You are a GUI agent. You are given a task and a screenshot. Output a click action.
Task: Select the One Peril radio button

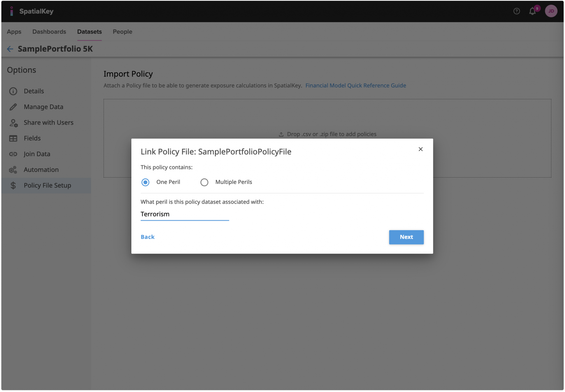145,182
